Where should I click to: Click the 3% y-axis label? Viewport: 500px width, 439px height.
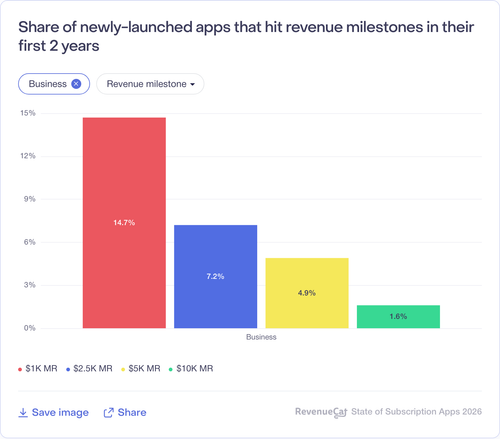30,285
